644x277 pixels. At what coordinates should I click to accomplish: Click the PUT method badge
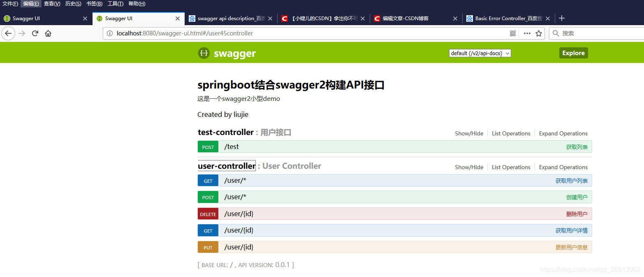point(208,247)
